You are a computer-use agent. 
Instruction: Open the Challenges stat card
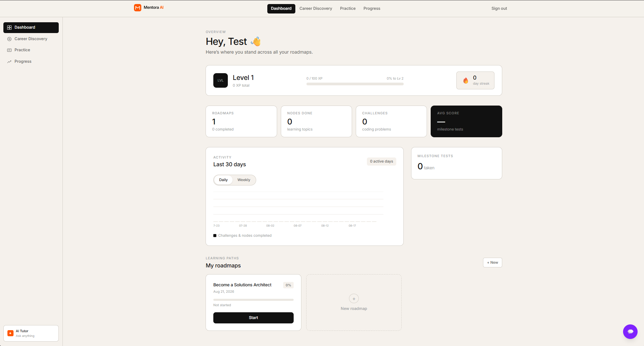[x=391, y=121]
